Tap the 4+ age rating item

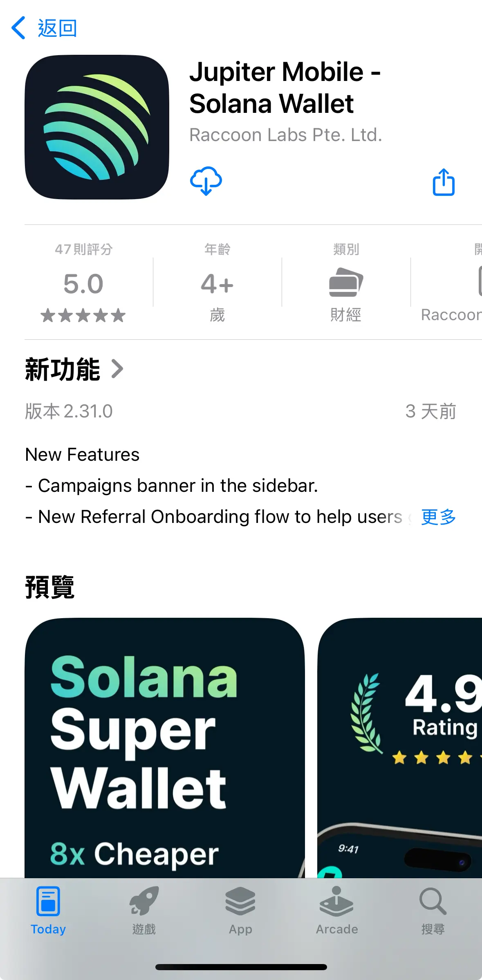[217, 283]
